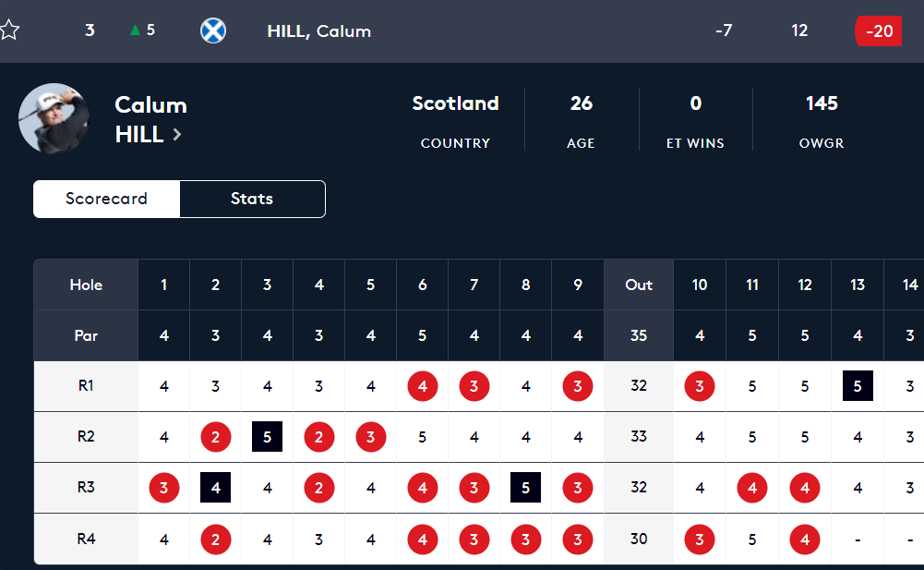The width and height of the screenshot is (924, 570).
Task: Switch to the Stats tab
Action: pos(252,199)
